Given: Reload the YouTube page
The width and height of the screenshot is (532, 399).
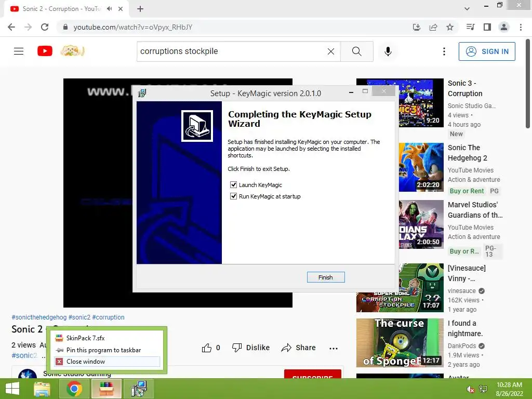Looking at the screenshot, I should pyautogui.click(x=45, y=27).
